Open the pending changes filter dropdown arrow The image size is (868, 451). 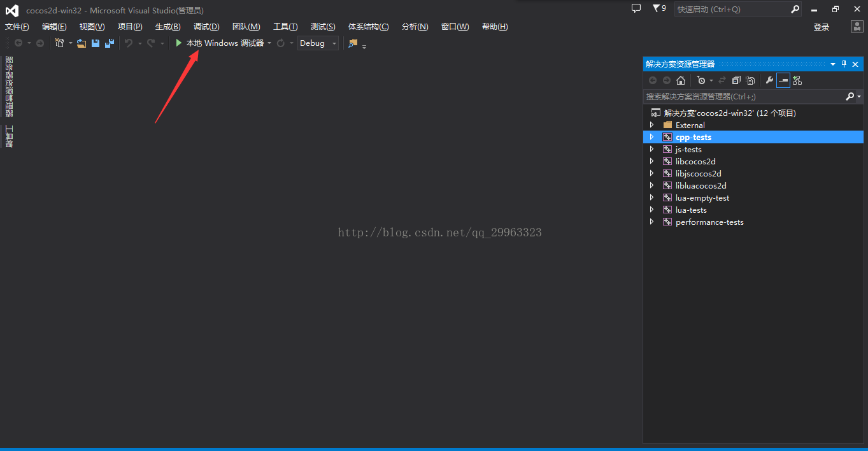click(x=711, y=81)
